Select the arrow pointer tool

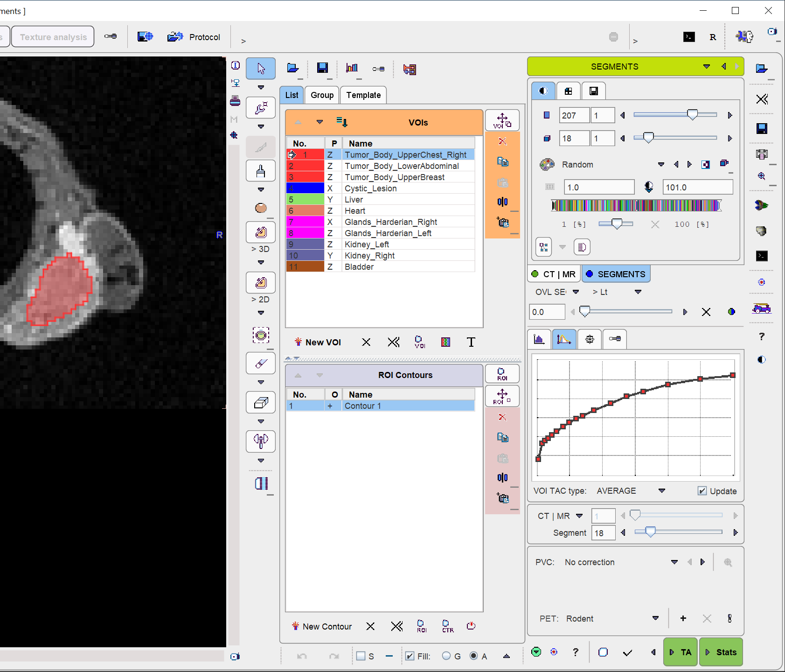(x=261, y=69)
